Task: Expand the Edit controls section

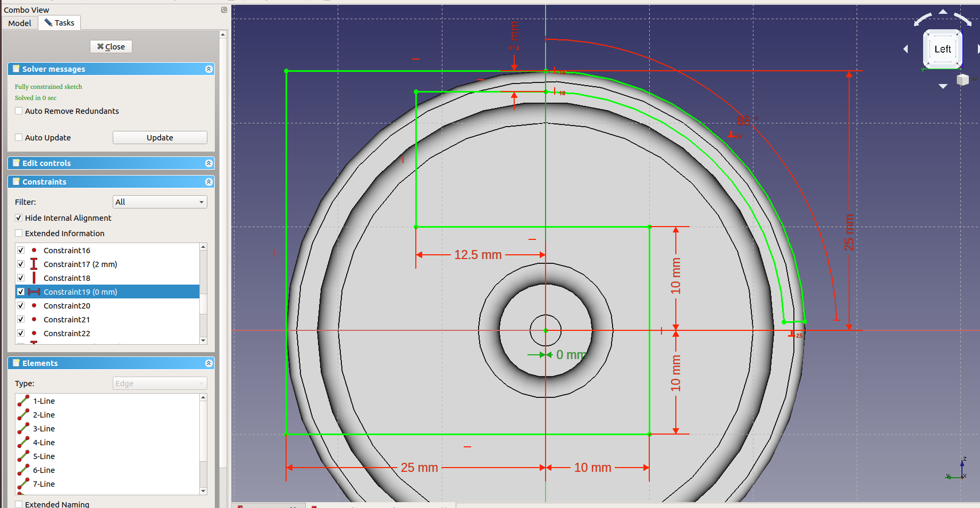Action: point(208,163)
